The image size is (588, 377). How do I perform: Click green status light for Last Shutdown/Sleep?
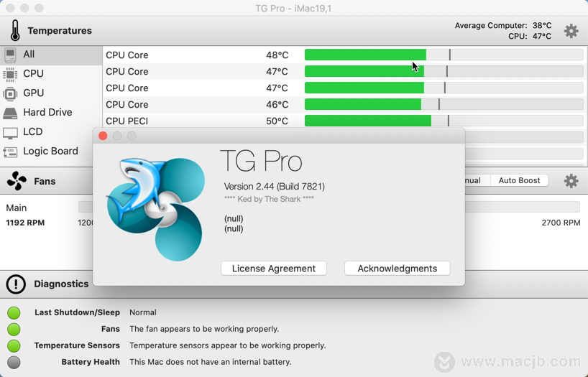14,312
